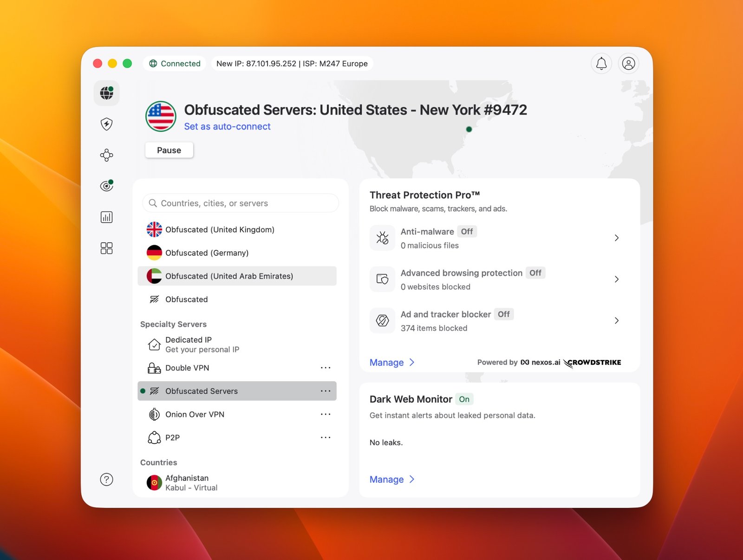
Task: Enable Advanced browsing protection
Action: pyautogui.click(x=535, y=273)
